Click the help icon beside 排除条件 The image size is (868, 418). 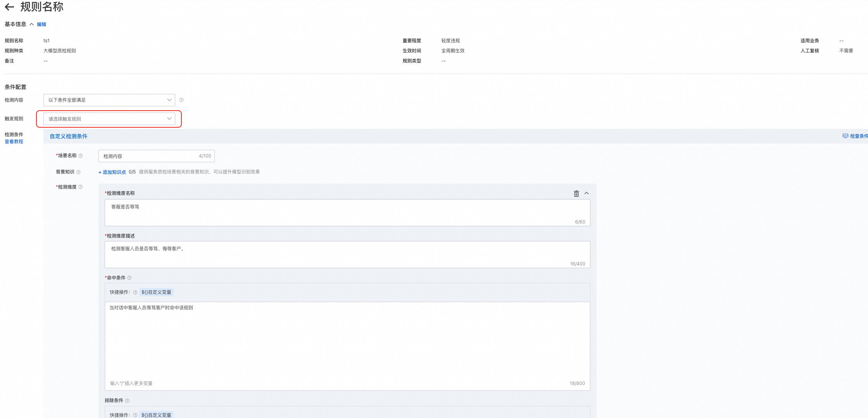click(x=127, y=401)
